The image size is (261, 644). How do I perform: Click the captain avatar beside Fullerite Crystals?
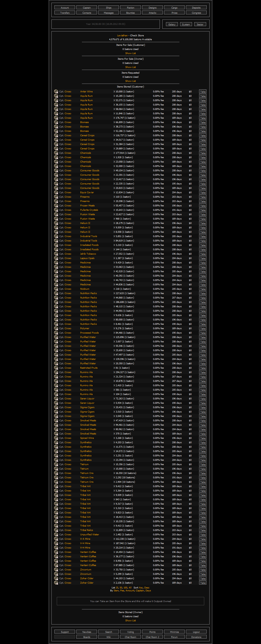56,210
